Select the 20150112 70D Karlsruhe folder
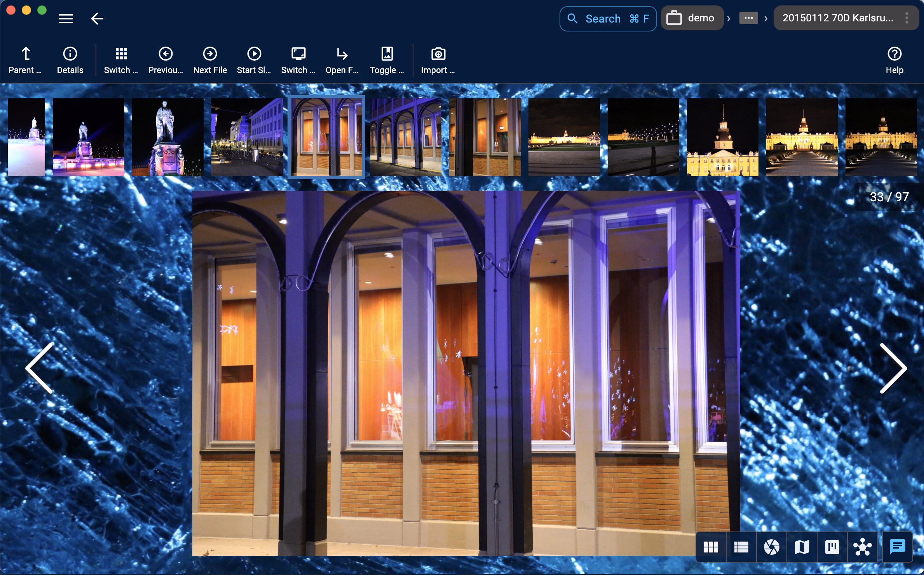The image size is (924, 575). [843, 17]
